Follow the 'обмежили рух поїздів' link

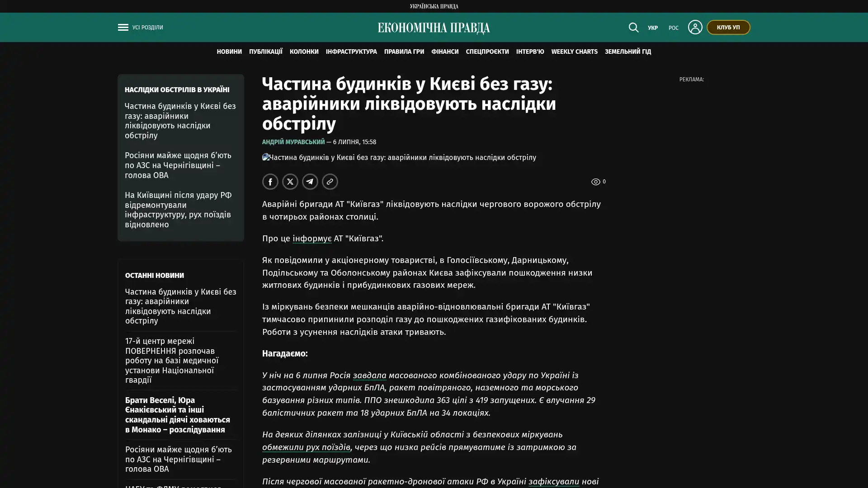pyautogui.click(x=306, y=447)
